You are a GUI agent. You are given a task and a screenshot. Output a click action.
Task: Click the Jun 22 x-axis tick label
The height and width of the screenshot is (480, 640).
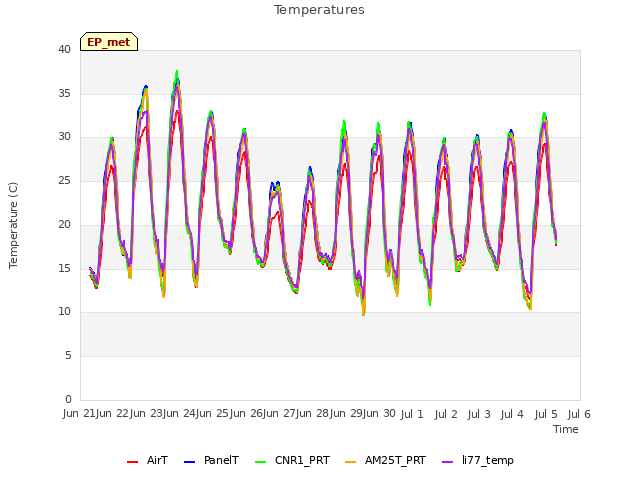pyautogui.click(x=112, y=414)
